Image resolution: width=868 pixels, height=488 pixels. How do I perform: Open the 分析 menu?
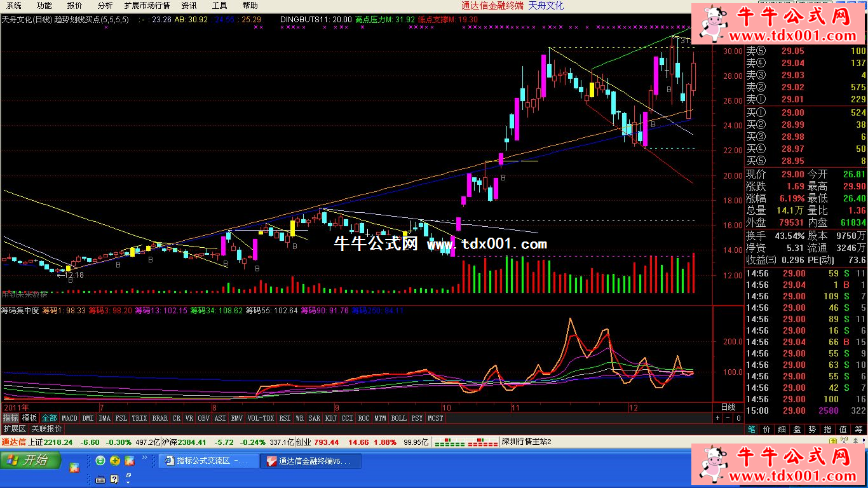(x=105, y=5)
